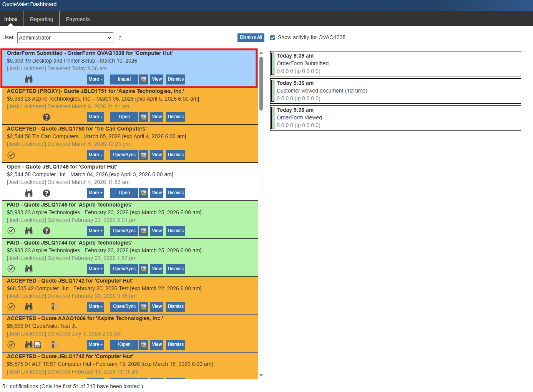Click the binoculars icon on OrderForm QVAQ1038
This screenshot has width=533, height=392.
pos(28,79)
